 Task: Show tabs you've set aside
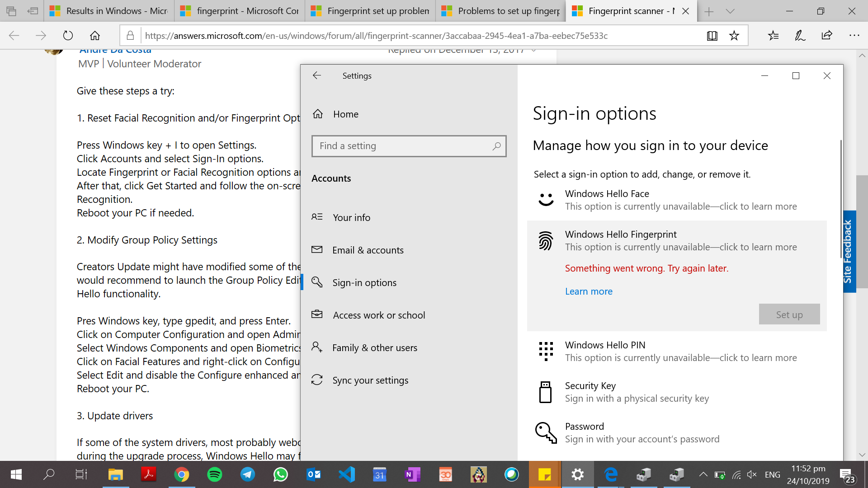(x=11, y=11)
